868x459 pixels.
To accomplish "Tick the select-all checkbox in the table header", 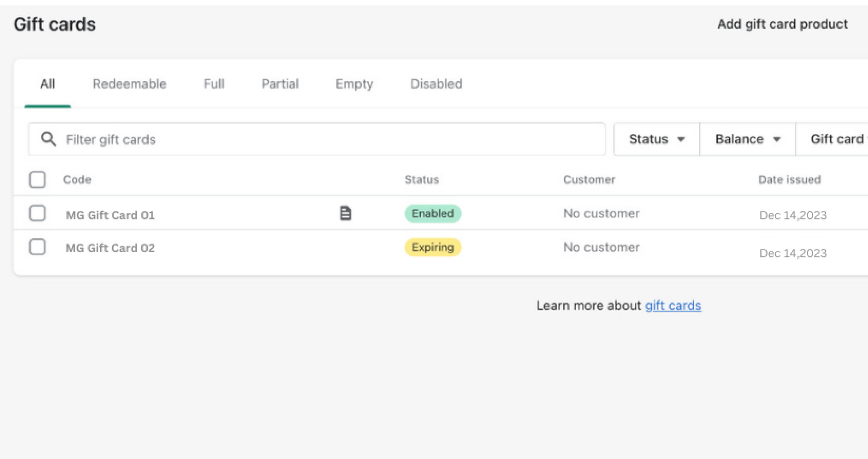I will click(37, 180).
